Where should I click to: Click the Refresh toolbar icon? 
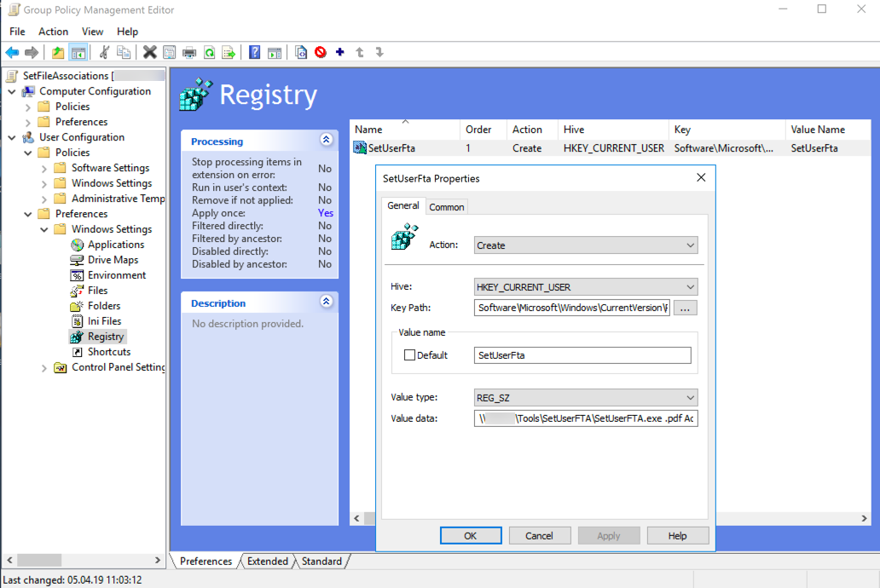pyautogui.click(x=209, y=53)
